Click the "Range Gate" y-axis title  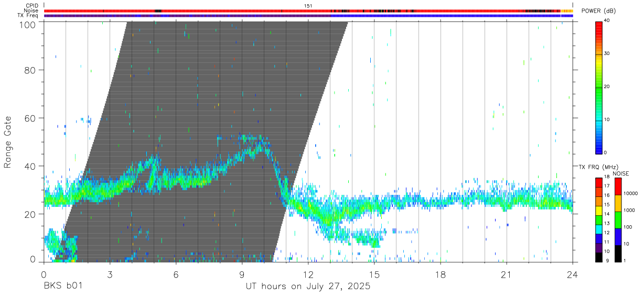8,142
